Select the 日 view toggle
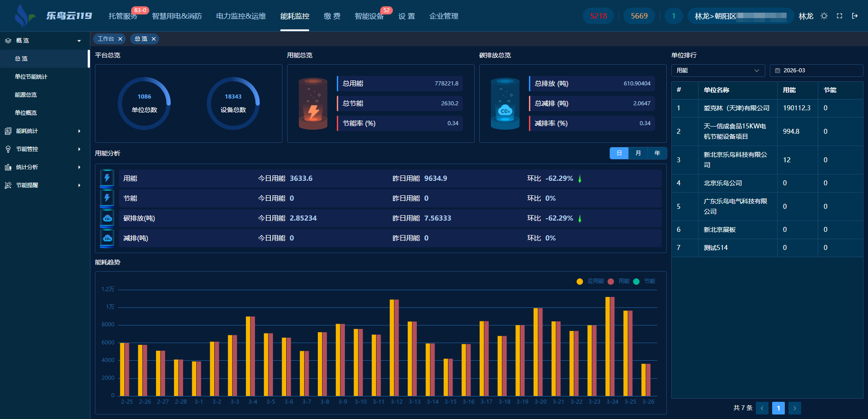This screenshot has width=868, height=419. 619,153
